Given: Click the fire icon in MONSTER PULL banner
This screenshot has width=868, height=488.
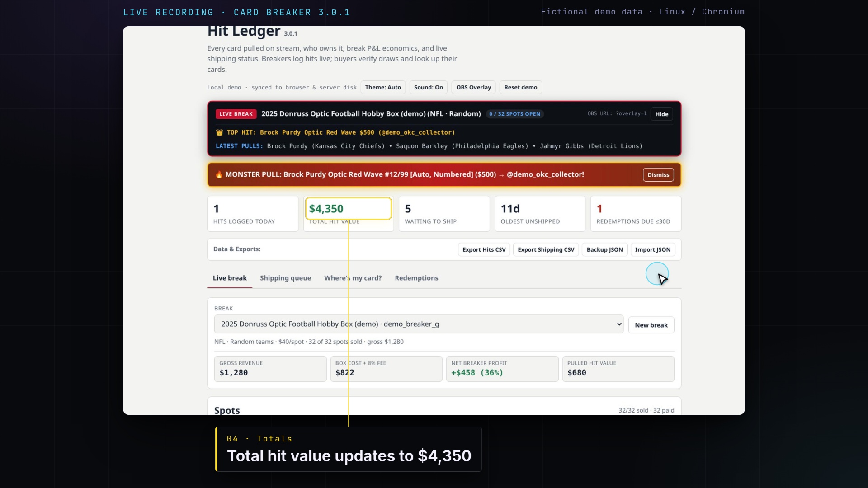Looking at the screenshot, I should (x=219, y=174).
